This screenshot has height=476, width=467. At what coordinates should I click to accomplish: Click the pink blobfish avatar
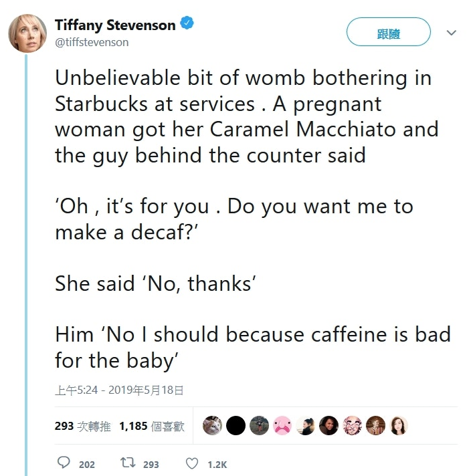tap(282, 426)
